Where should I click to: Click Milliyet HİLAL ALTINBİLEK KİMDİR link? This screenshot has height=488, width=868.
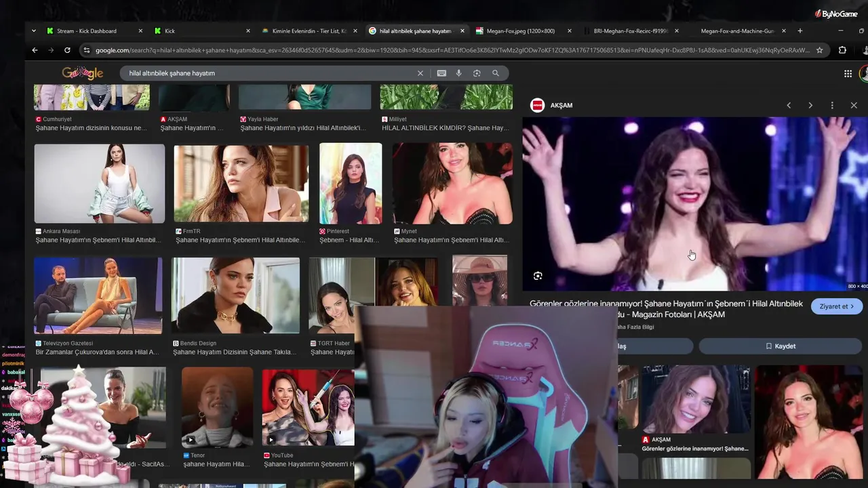(446, 128)
